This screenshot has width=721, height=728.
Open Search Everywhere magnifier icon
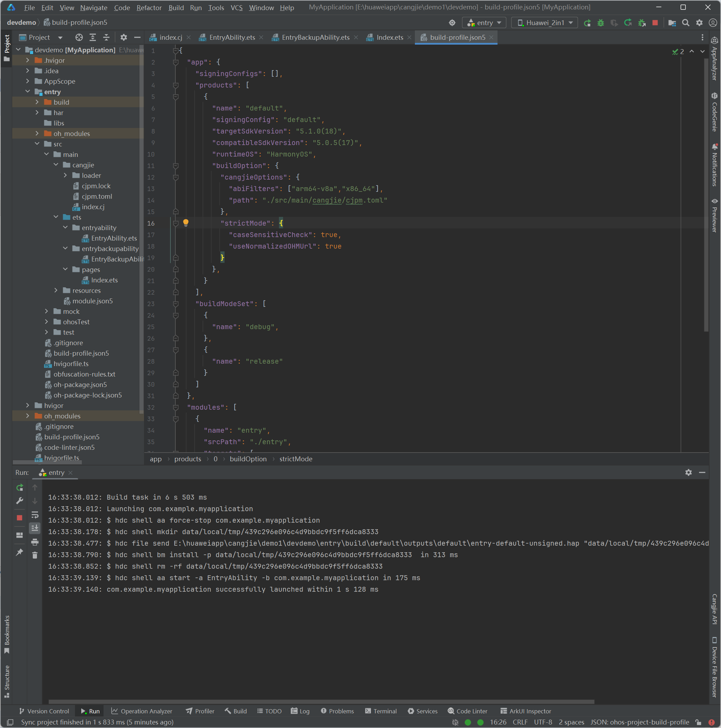tap(685, 23)
